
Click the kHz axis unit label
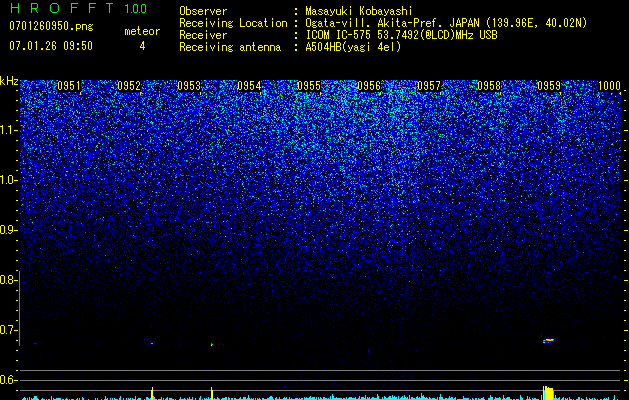(9, 81)
